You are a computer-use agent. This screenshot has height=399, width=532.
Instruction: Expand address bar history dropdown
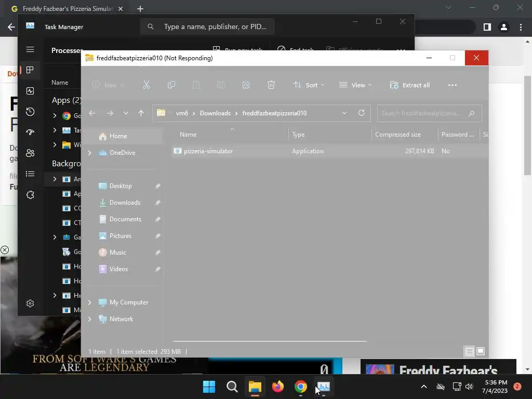coord(344,113)
